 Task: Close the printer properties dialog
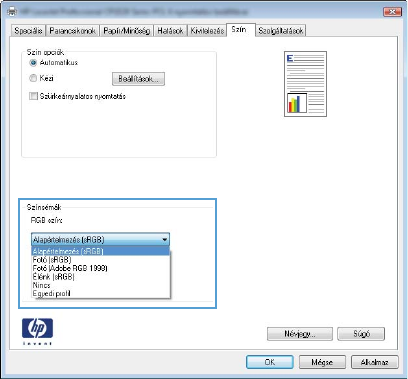tap(392, 12)
